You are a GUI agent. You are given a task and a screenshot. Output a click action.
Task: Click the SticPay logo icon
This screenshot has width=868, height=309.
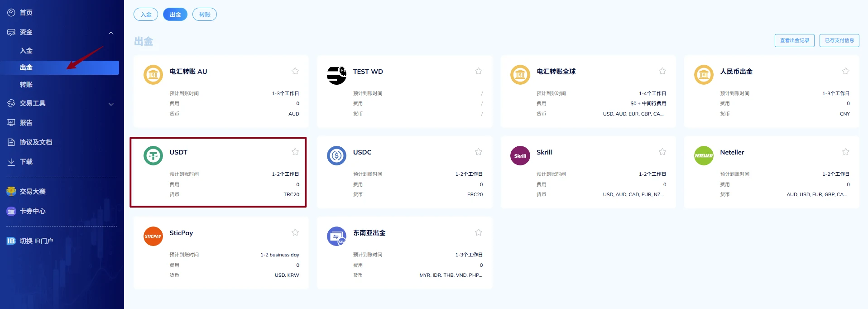pyautogui.click(x=153, y=236)
